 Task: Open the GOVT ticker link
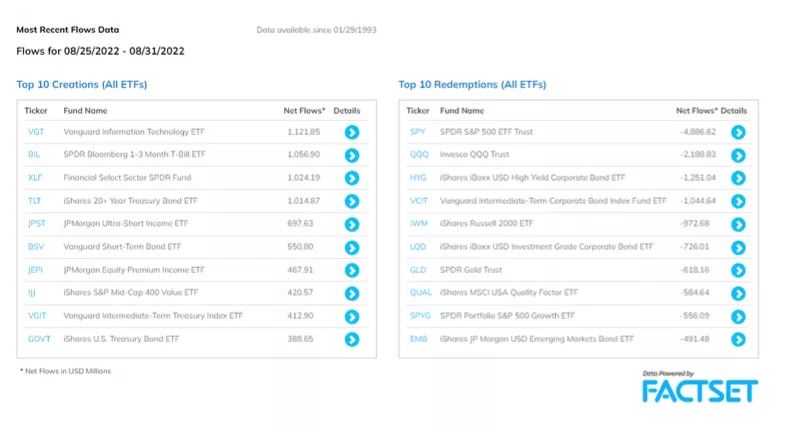tap(39, 339)
